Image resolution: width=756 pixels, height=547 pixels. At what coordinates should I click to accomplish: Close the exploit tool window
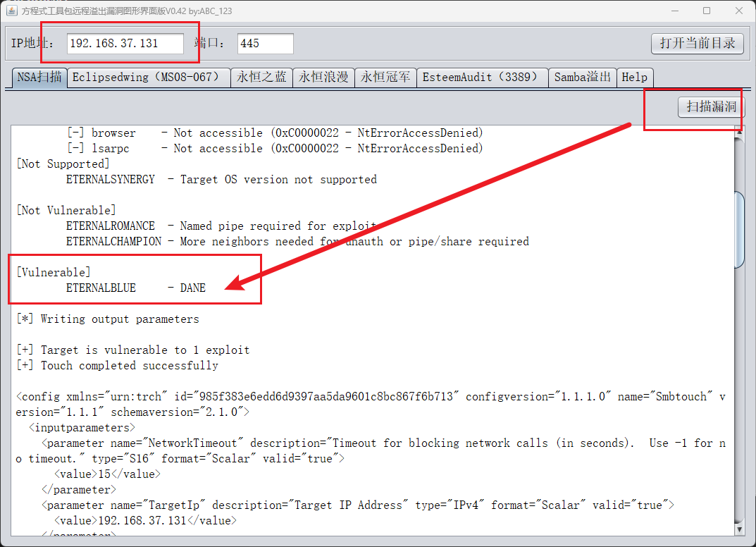(x=738, y=11)
